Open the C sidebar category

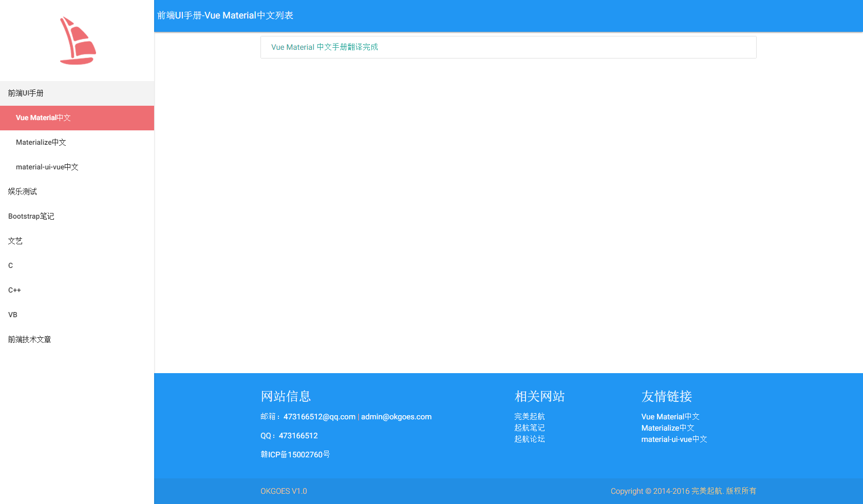77,266
